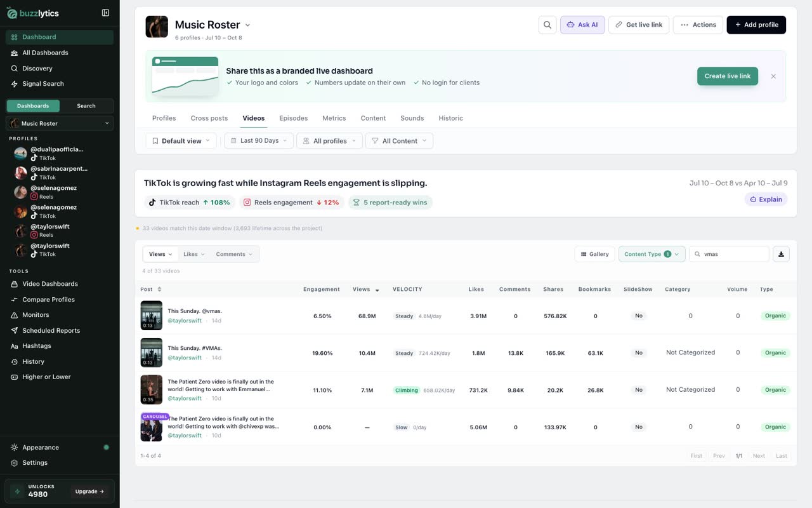812x508 pixels.
Task: Click the buzzlytics logo
Action: pos(33,13)
